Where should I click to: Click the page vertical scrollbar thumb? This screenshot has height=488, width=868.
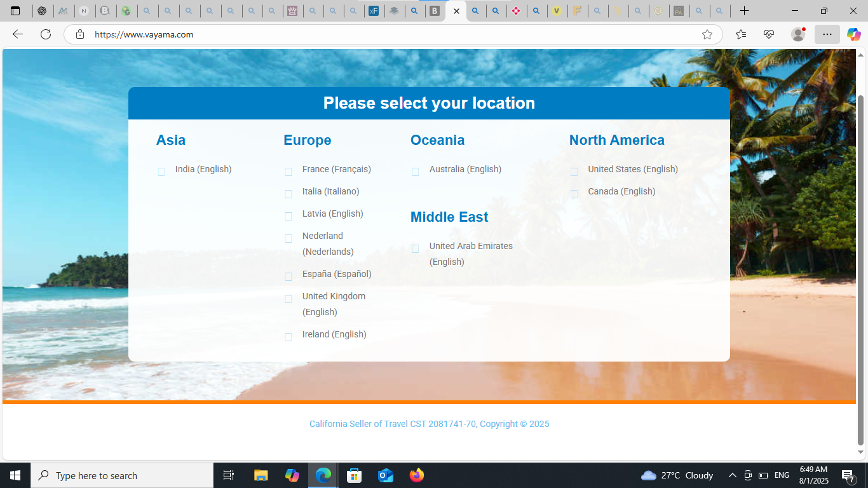pos(861,270)
